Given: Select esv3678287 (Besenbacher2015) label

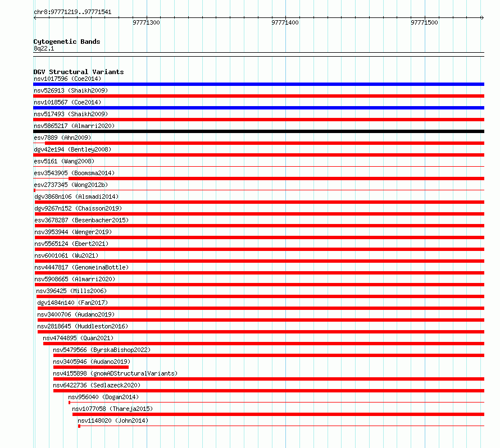Looking at the screenshot, I should pos(81,220).
